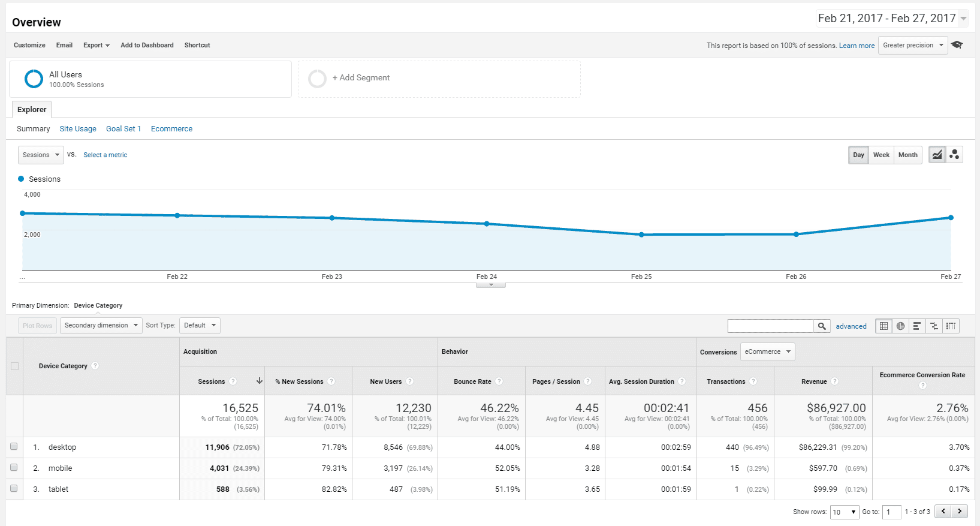Open the Sort Type Default dropdown

click(200, 325)
